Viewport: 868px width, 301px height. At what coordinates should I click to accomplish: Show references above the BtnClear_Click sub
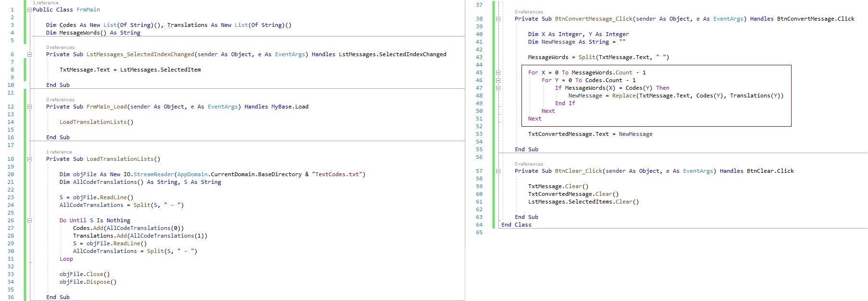[x=529, y=164]
